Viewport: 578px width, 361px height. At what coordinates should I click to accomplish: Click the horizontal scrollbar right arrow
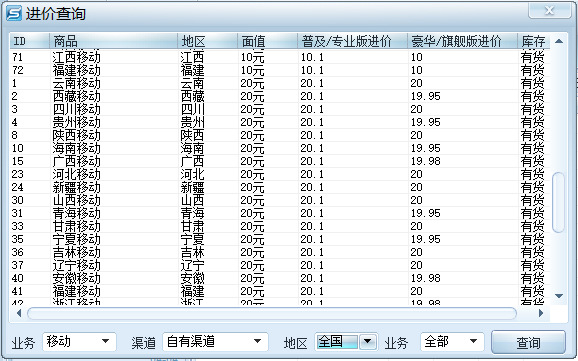(541, 313)
